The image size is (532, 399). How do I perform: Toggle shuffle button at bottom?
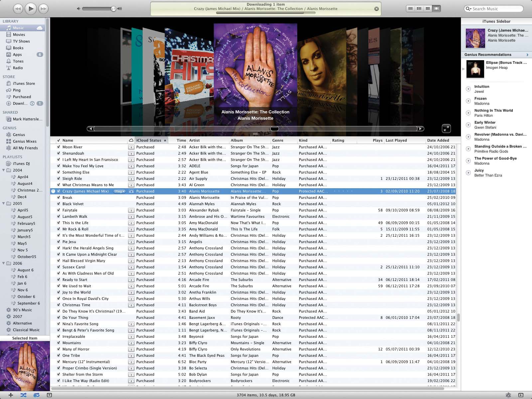(23, 395)
